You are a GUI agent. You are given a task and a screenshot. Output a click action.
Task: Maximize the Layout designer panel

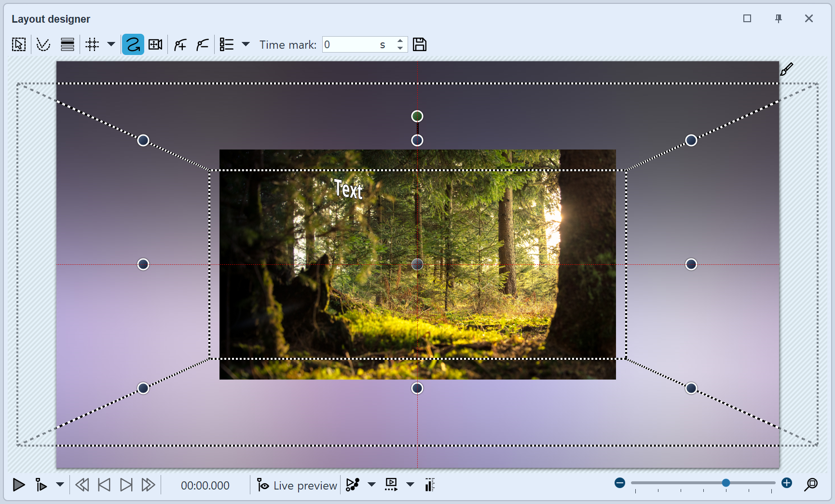tap(747, 19)
